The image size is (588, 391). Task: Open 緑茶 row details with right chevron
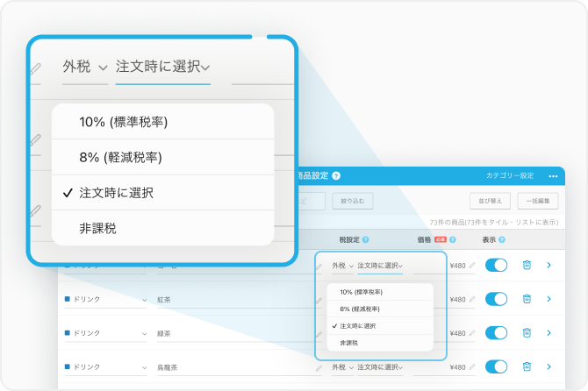549,332
